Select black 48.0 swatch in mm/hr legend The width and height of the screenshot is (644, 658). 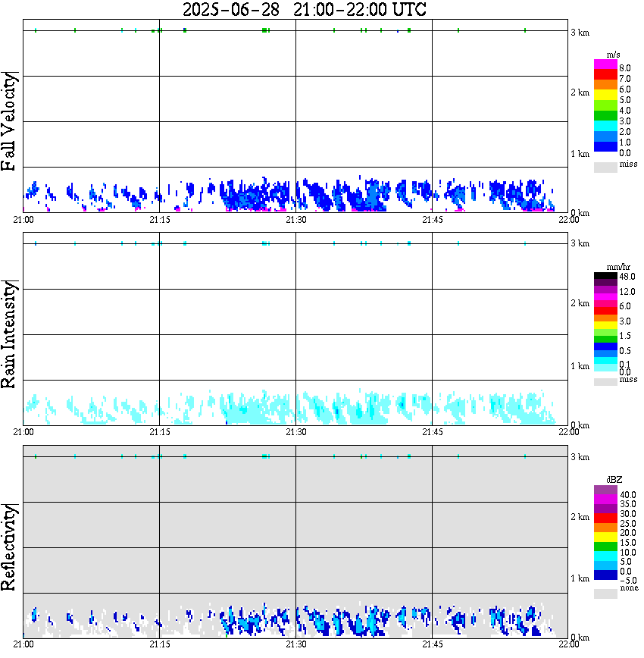(x=605, y=276)
